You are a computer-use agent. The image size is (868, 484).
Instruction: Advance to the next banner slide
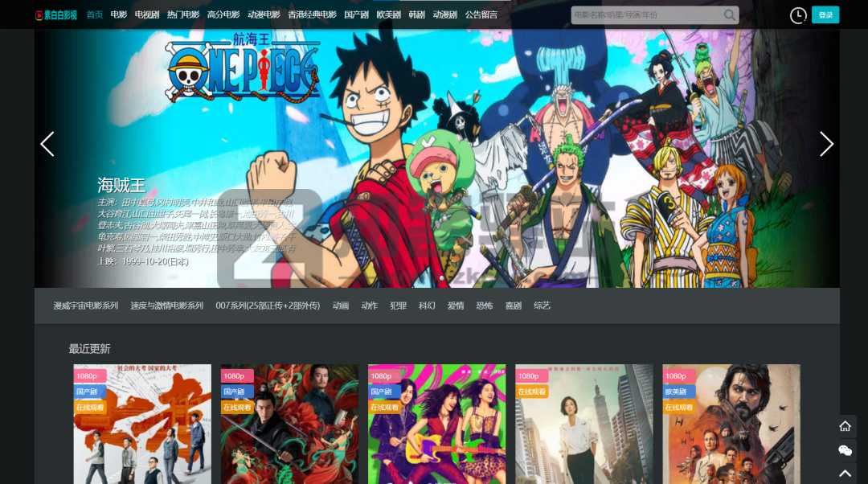tap(825, 144)
